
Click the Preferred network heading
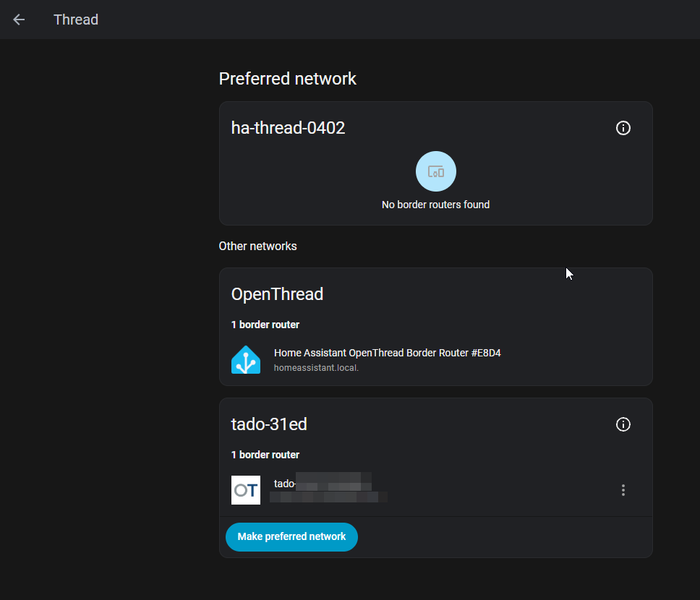[x=287, y=79]
